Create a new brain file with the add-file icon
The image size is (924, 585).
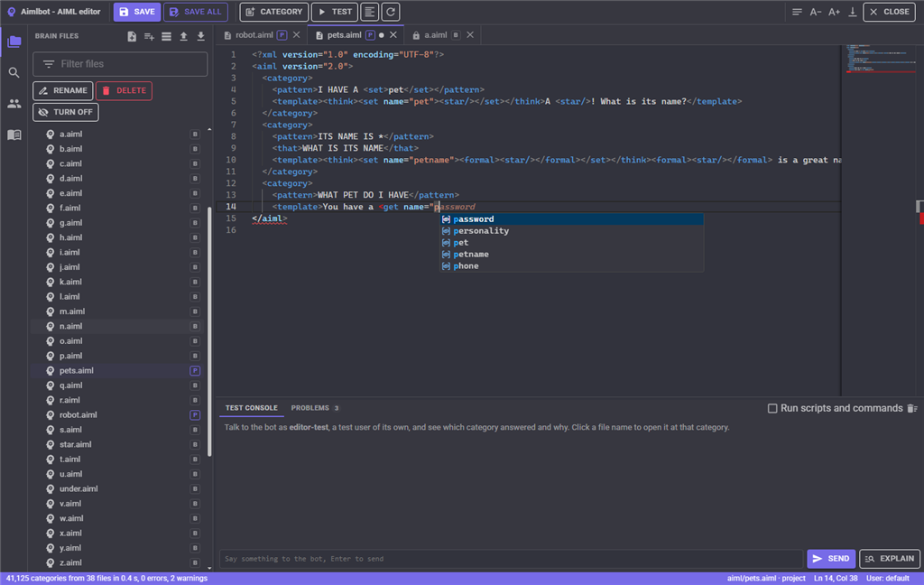pos(132,36)
